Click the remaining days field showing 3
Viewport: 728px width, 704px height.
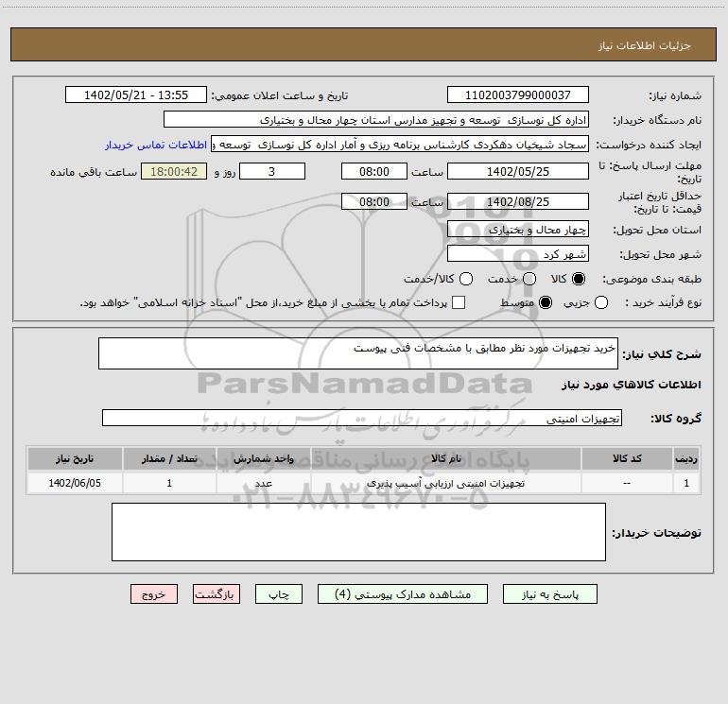[272, 171]
